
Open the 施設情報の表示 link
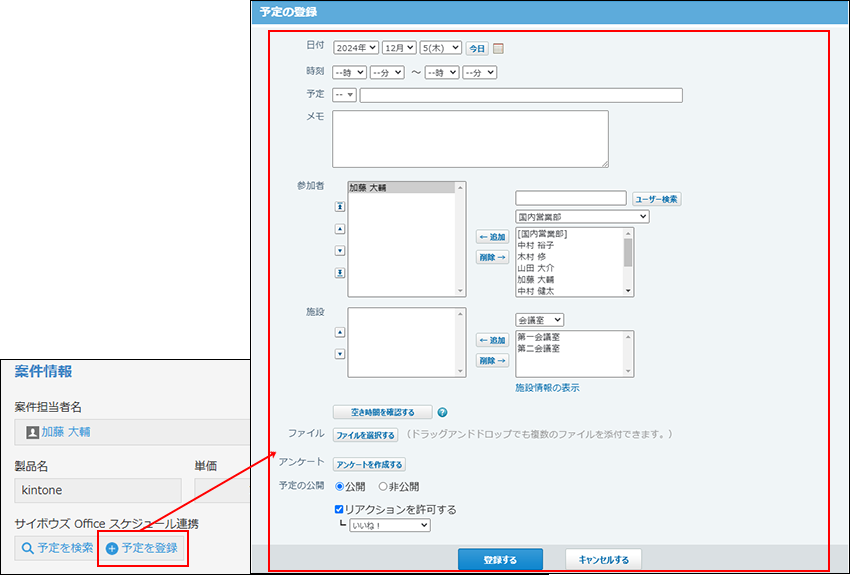(x=547, y=387)
